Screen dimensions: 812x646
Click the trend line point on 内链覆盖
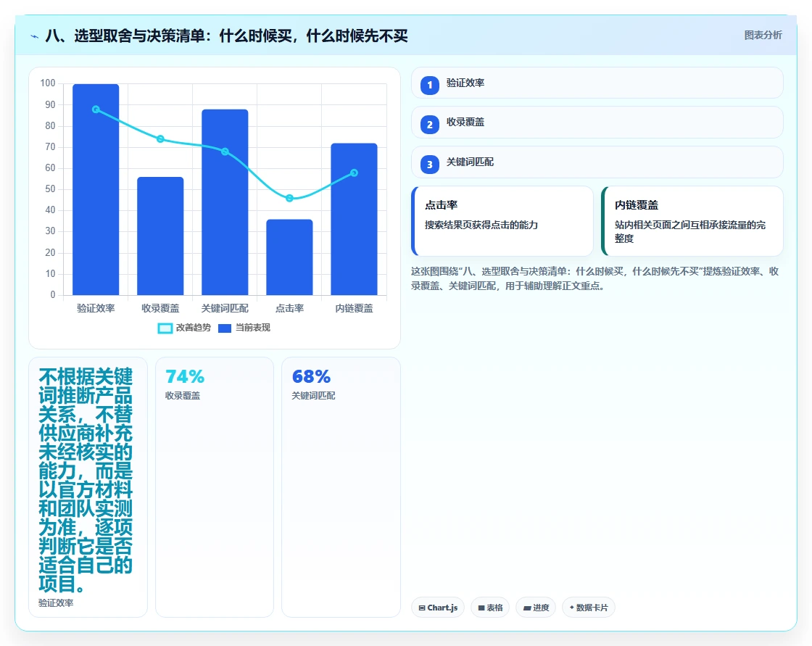coord(355,173)
